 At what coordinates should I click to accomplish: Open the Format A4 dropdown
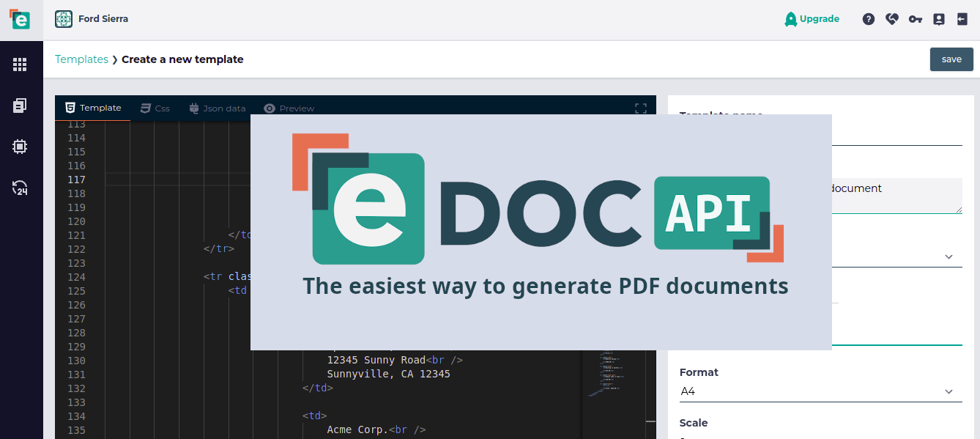point(820,391)
